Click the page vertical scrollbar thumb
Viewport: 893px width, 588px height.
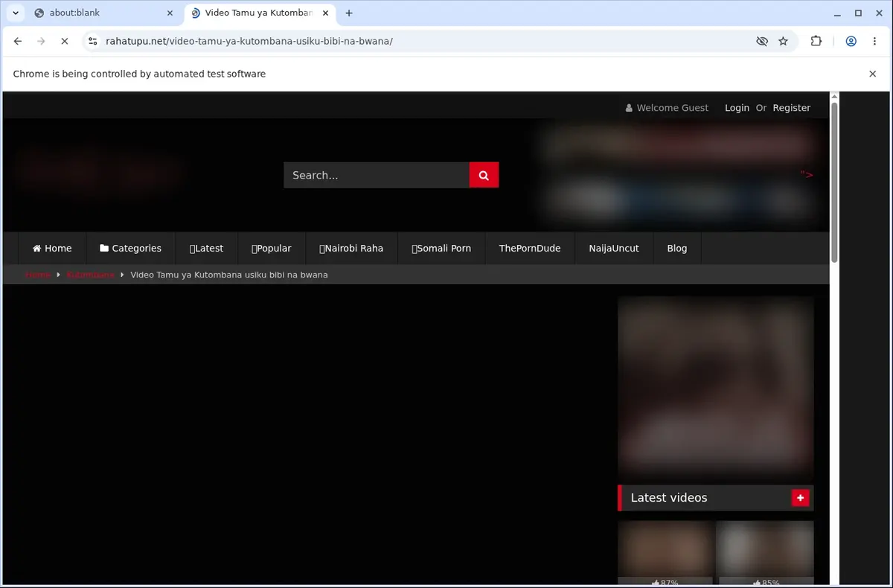coord(834,182)
